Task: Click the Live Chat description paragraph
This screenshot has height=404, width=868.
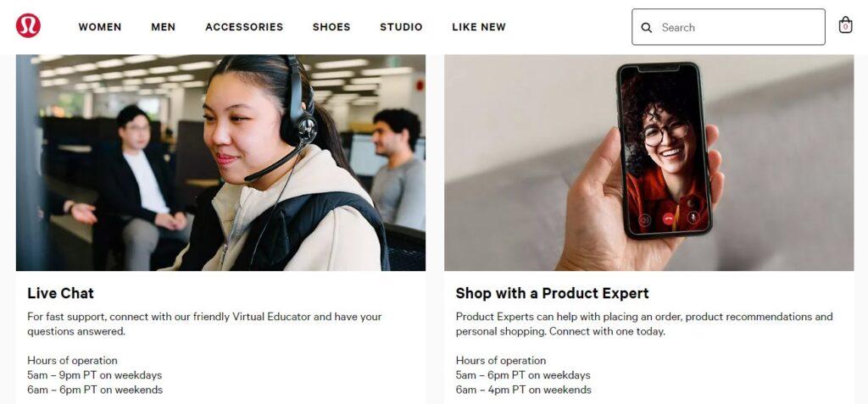Action: coord(204,324)
